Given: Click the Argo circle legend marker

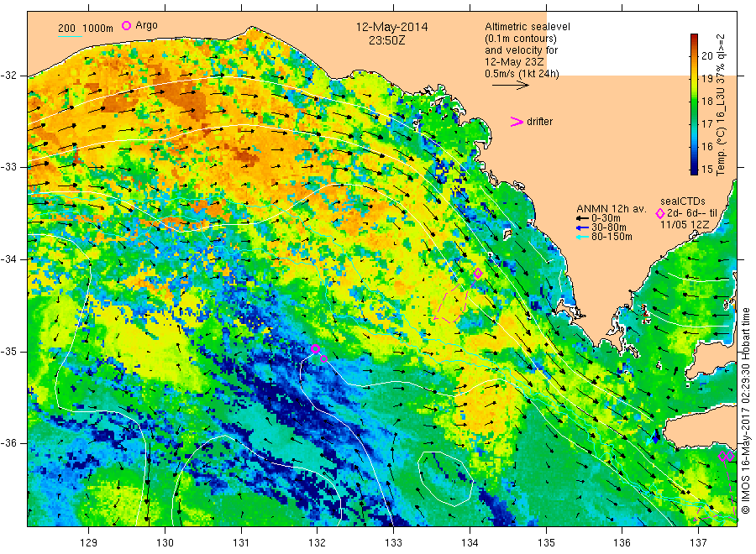Looking at the screenshot, I should coord(126,25).
